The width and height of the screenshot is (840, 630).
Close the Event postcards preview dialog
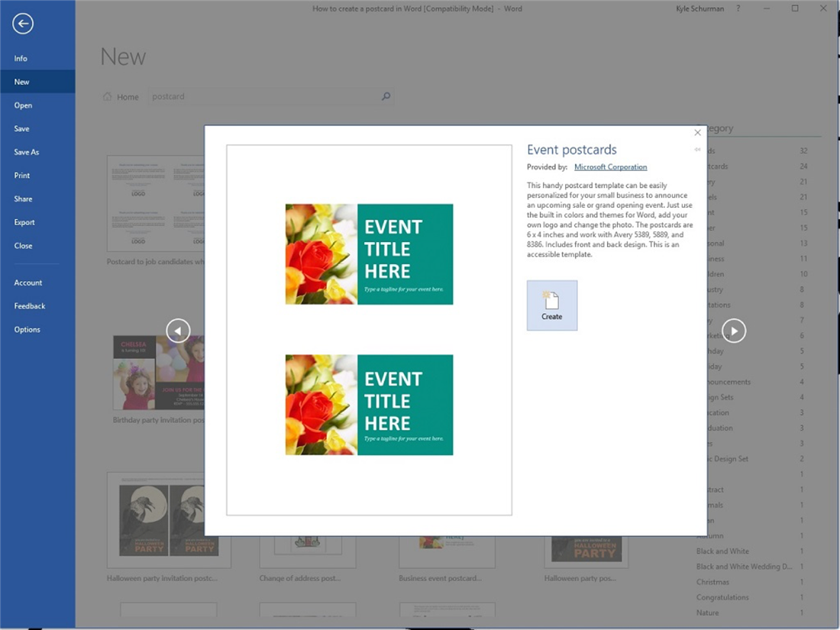(697, 133)
